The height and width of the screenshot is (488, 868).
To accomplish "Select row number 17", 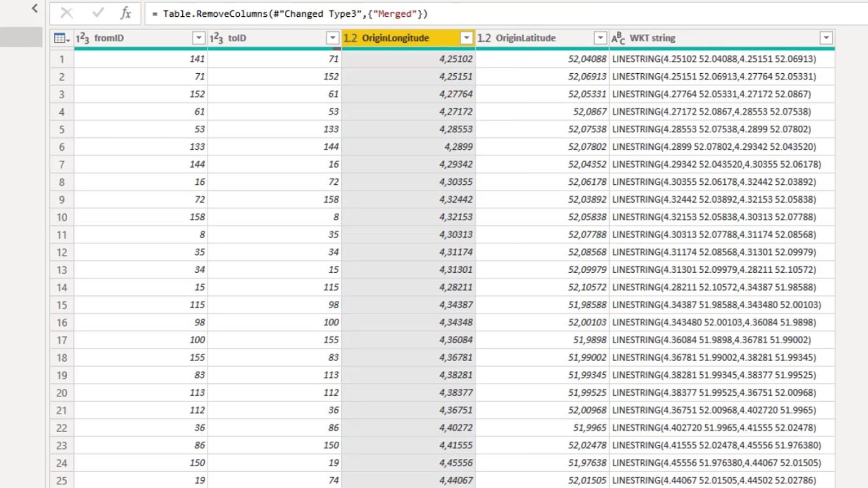I will [62, 340].
